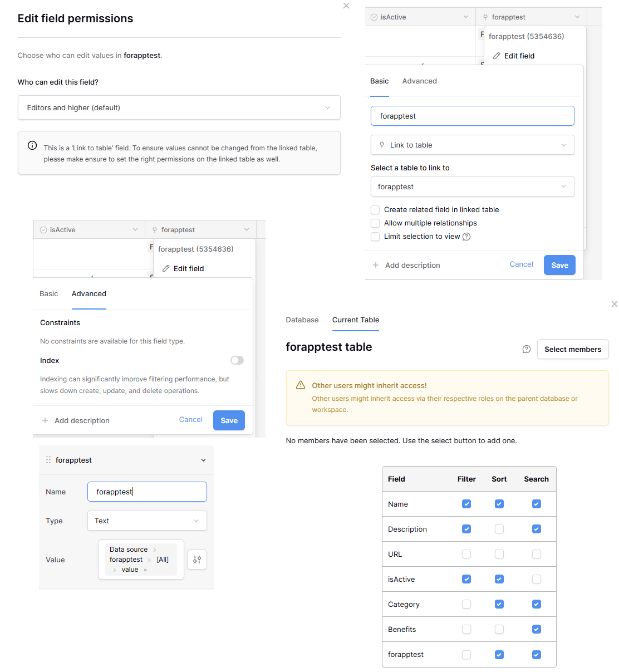Remove the value data source chip
The image size is (619, 672).
click(x=145, y=570)
